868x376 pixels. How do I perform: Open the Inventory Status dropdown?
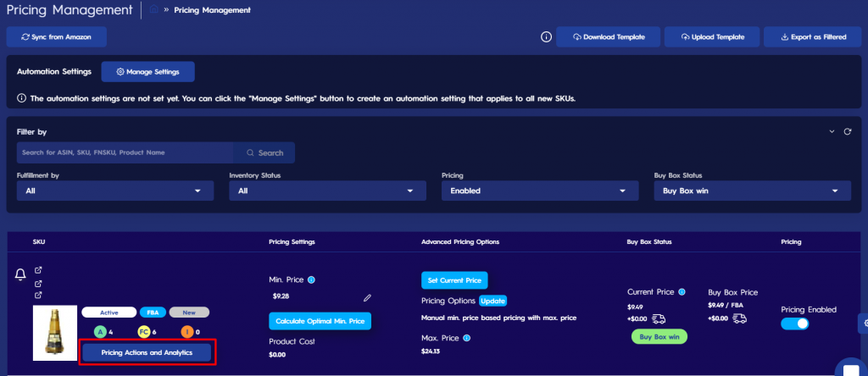328,191
